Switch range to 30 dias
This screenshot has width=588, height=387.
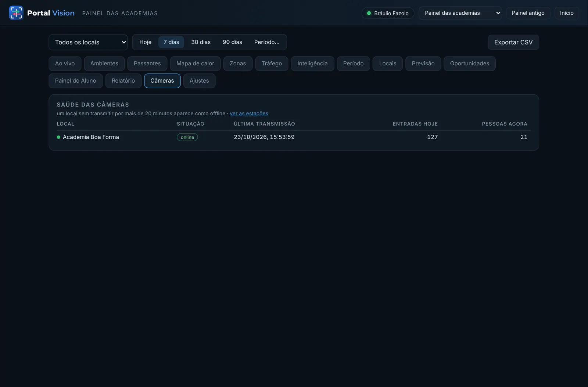[201, 42]
